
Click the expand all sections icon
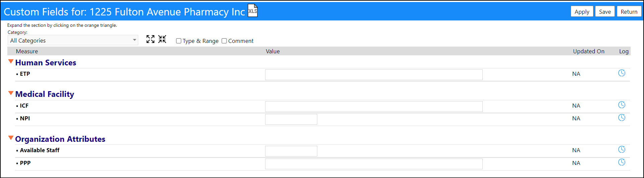[x=151, y=39]
